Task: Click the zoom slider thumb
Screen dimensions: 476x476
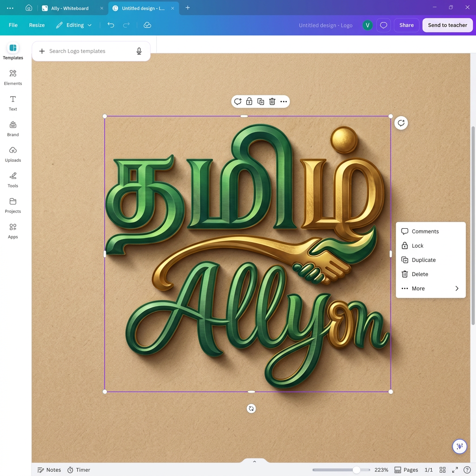Action: coord(357,469)
